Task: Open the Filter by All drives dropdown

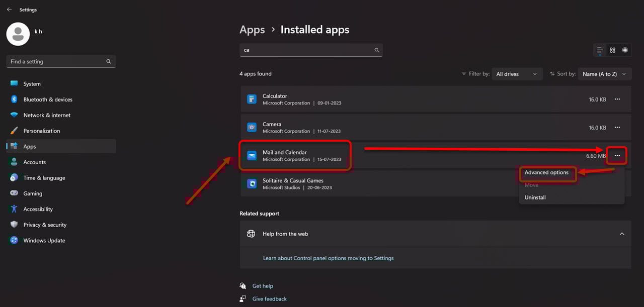Action: click(x=517, y=74)
